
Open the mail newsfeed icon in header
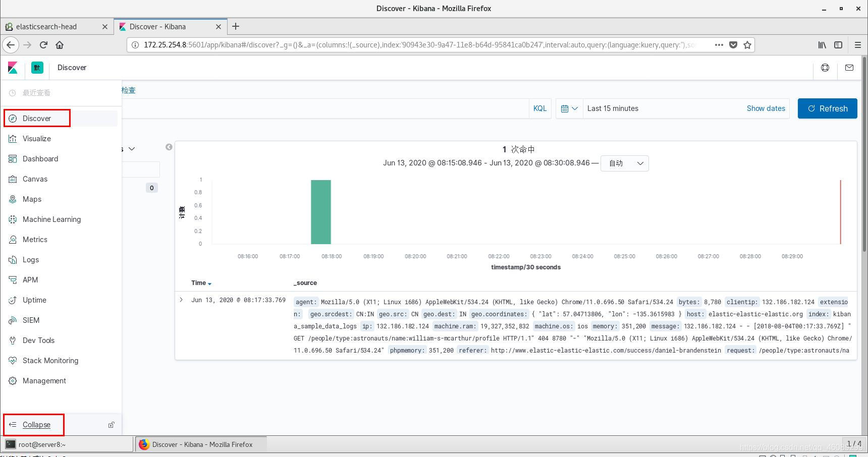[x=849, y=68]
